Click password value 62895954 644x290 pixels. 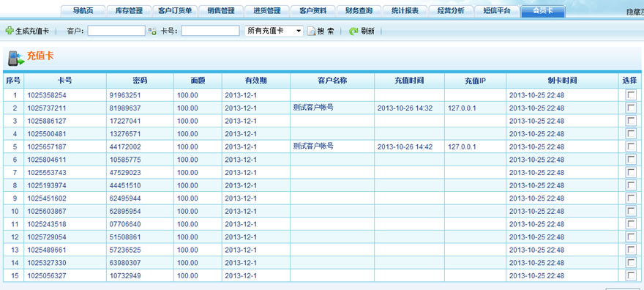pyautogui.click(x=125, y=211)
